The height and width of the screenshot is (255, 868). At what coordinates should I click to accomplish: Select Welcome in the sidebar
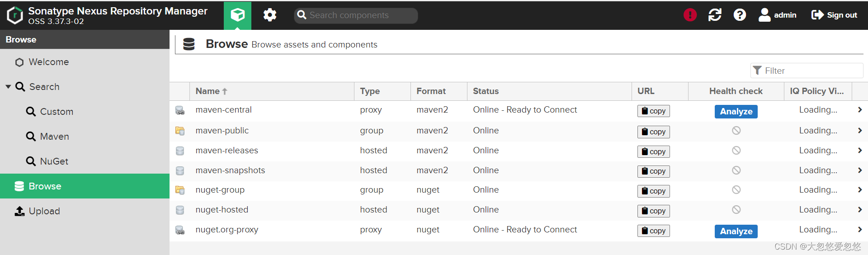(48, 62)
